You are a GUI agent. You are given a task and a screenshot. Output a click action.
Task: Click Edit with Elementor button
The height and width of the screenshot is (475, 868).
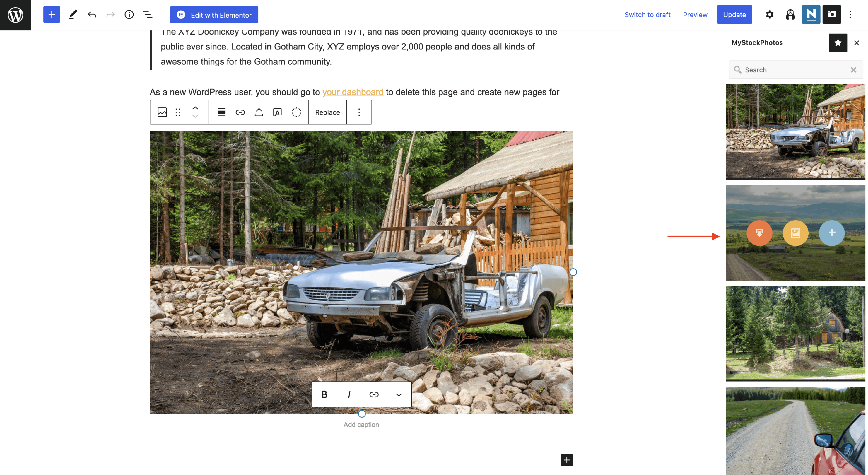point(214,15)
